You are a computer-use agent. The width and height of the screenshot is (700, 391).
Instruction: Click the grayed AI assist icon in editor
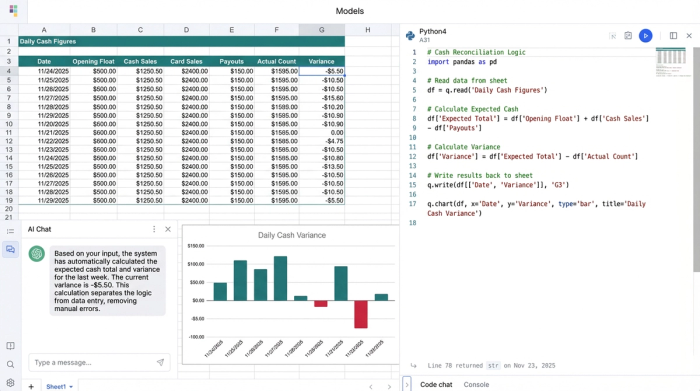click(x=612, y=36)
